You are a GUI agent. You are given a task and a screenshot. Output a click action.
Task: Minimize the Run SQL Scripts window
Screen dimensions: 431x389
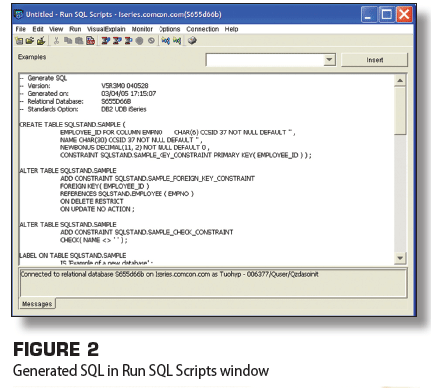[369, 15]
